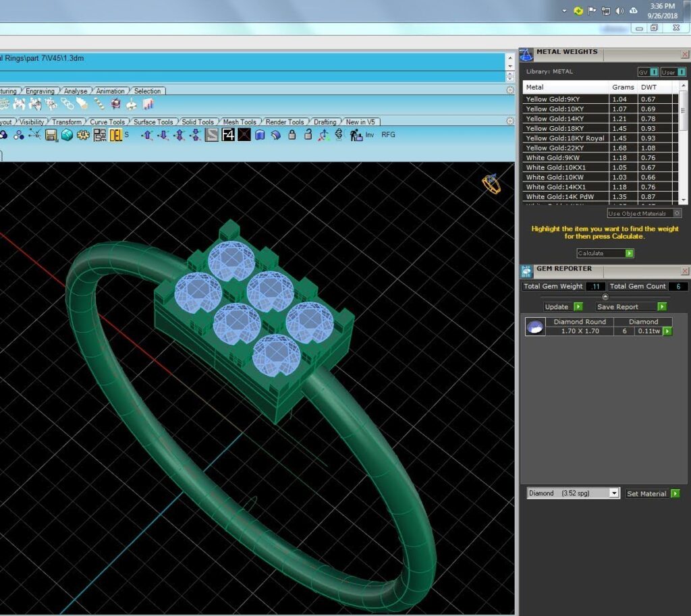Screen dimensions: 691x616
Task: Click the grey S icon
Action: click(x=211, y=135)
